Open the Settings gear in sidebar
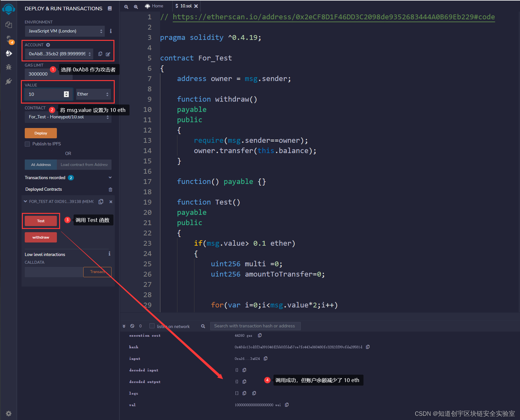Image resolution: width=520 pixels, height=420 pixels. 9,414
